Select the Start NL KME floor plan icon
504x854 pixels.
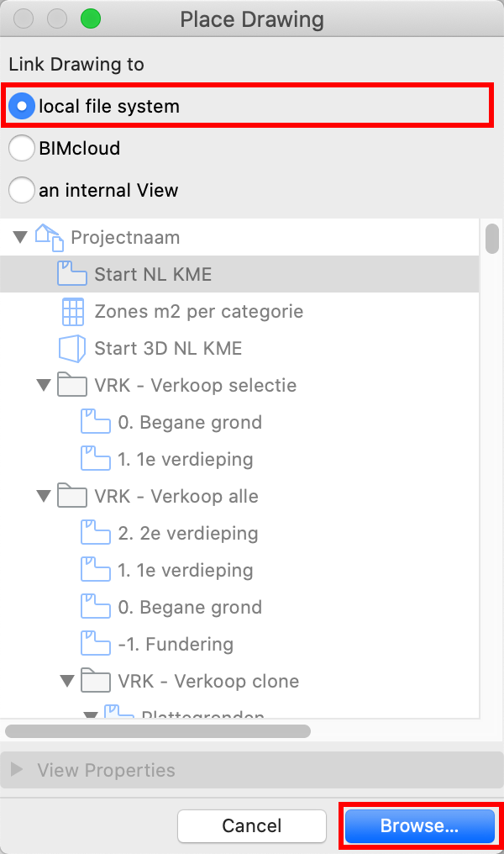(72, 274)
